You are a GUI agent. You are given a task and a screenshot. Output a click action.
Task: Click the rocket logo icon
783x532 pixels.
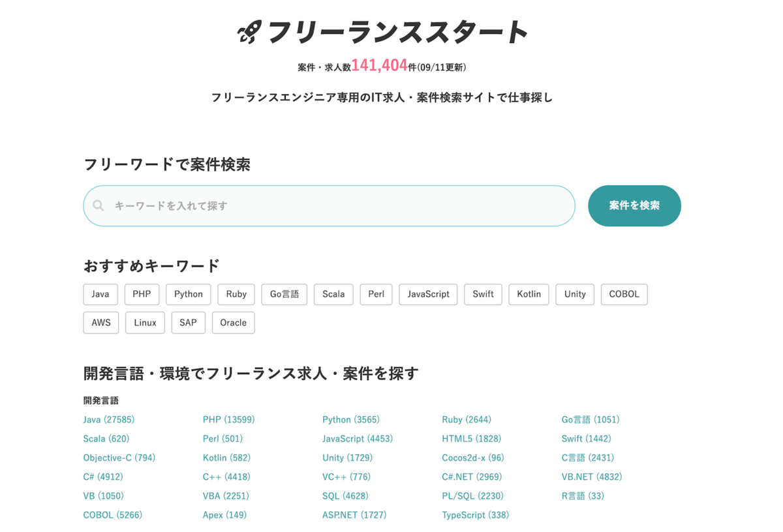pos(249,32)
